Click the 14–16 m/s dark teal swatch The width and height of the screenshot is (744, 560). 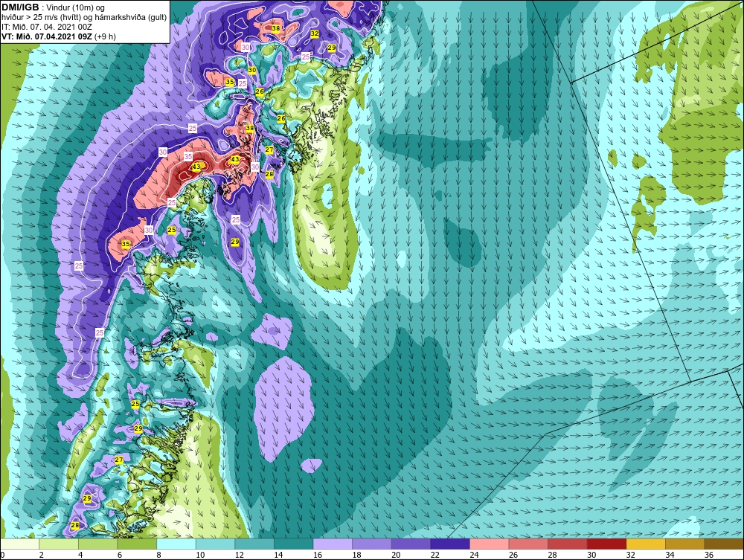pos(294,544)
